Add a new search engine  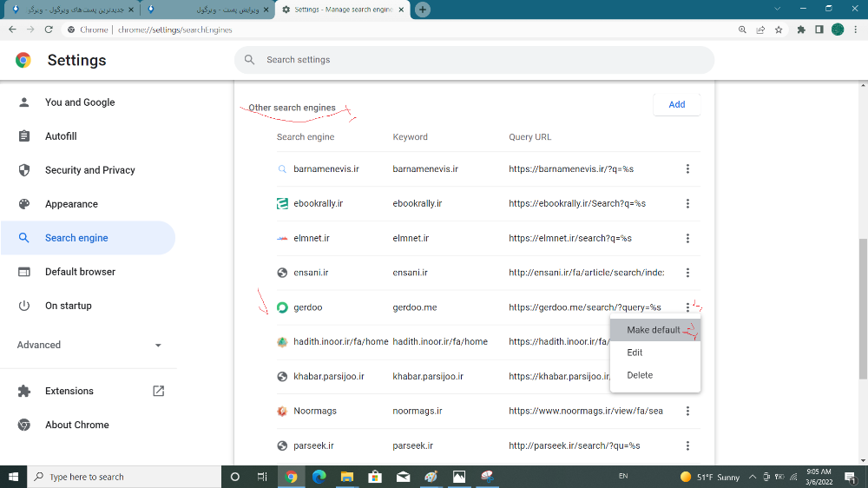[x=676, y=105]
